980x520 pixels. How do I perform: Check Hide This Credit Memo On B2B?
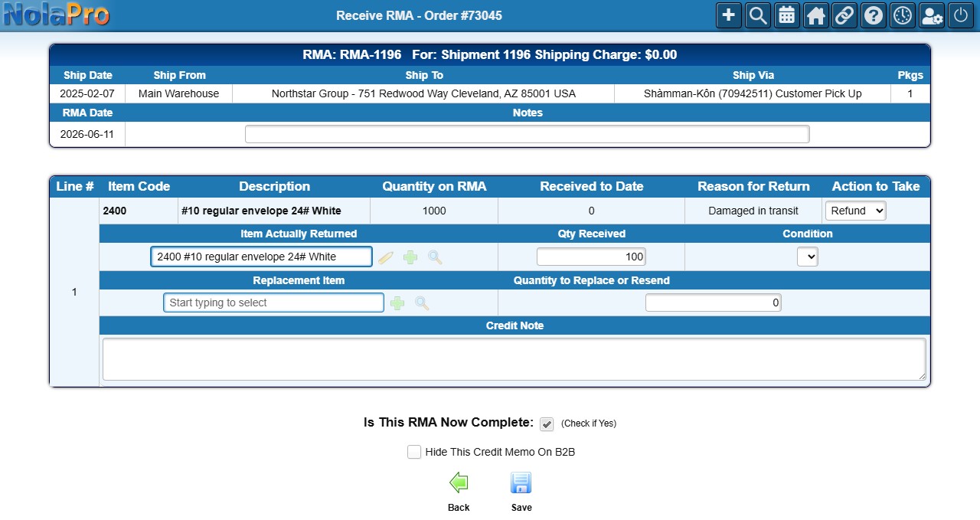(x=414, y=452)
